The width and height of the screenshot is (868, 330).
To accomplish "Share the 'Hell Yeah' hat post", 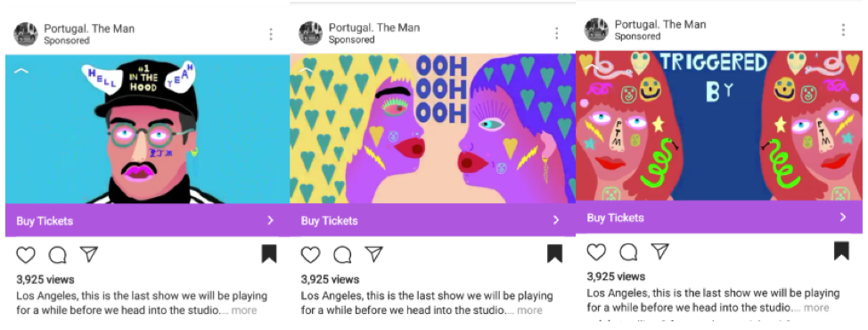I will pos(88,254).
